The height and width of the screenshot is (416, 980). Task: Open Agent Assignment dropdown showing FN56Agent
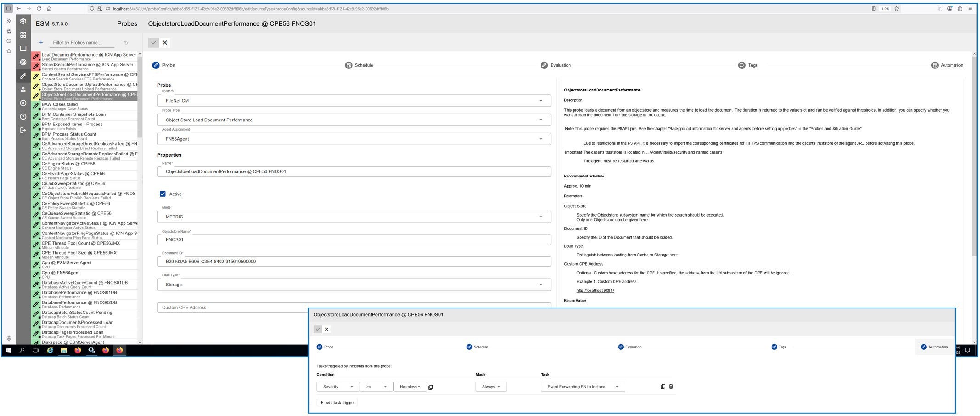[354, 139]
